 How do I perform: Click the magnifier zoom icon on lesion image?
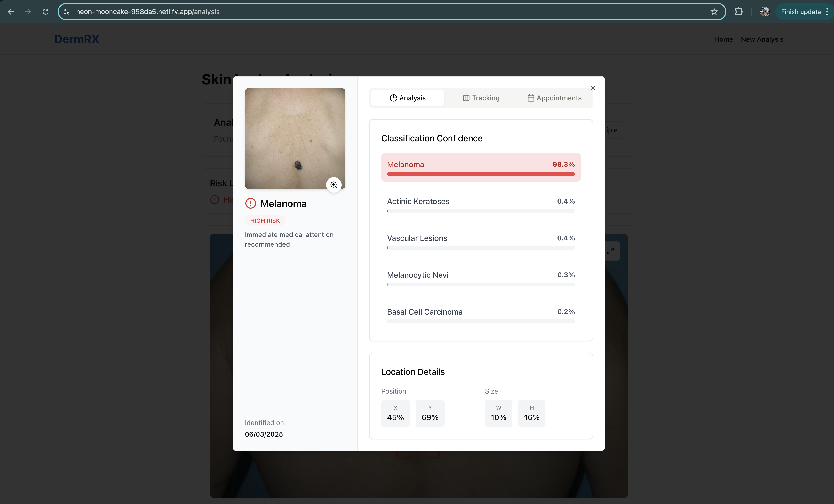tap(334, 185)
